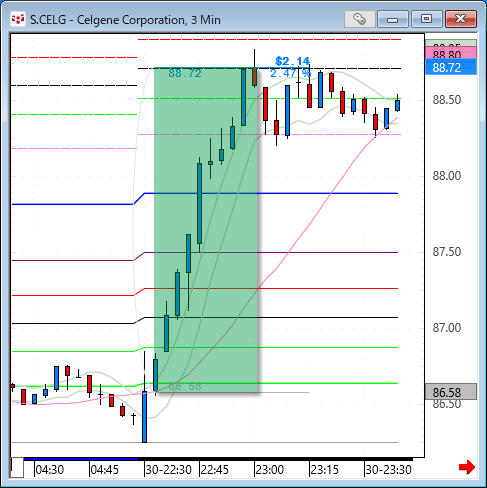Click the 23:00 time axis label
Image resolution: width=487 pixels, height=488 pixels.
pos(270,470)
